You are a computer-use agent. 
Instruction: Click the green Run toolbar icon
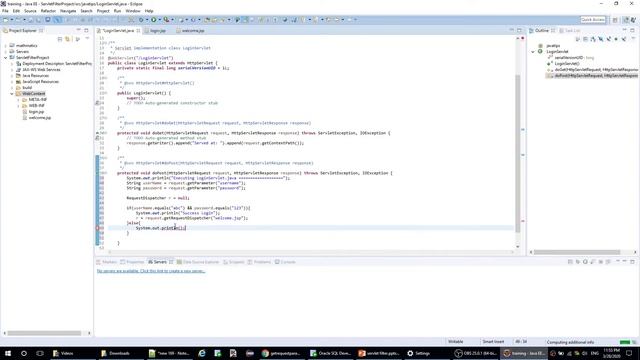(154, 20)
